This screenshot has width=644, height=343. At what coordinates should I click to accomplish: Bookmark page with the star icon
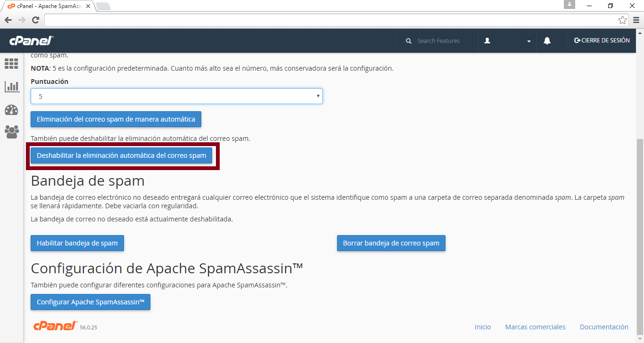click(x=622, y=20)
